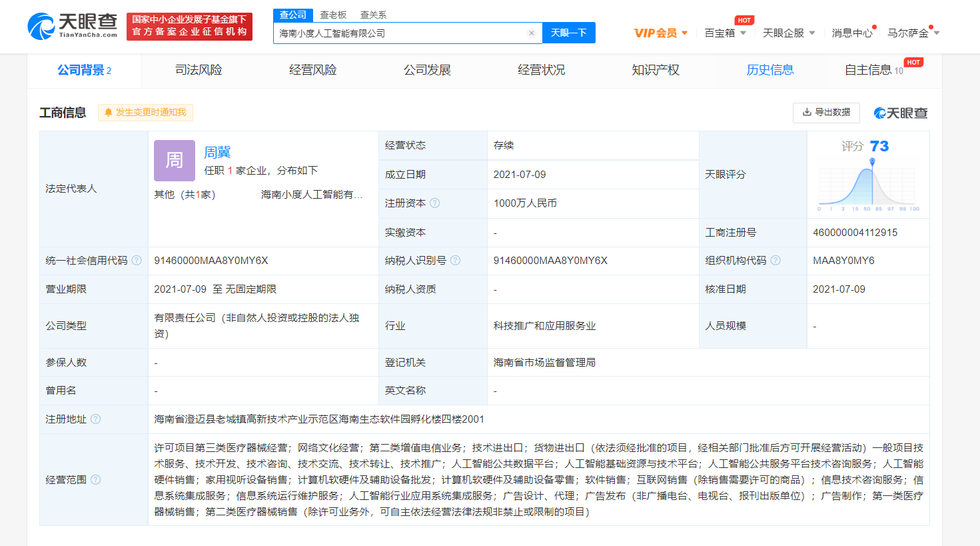This screenshot has width=980, height=546.
Task: Click help icon beside 统一社会信用代码
Action: [137, 261]
